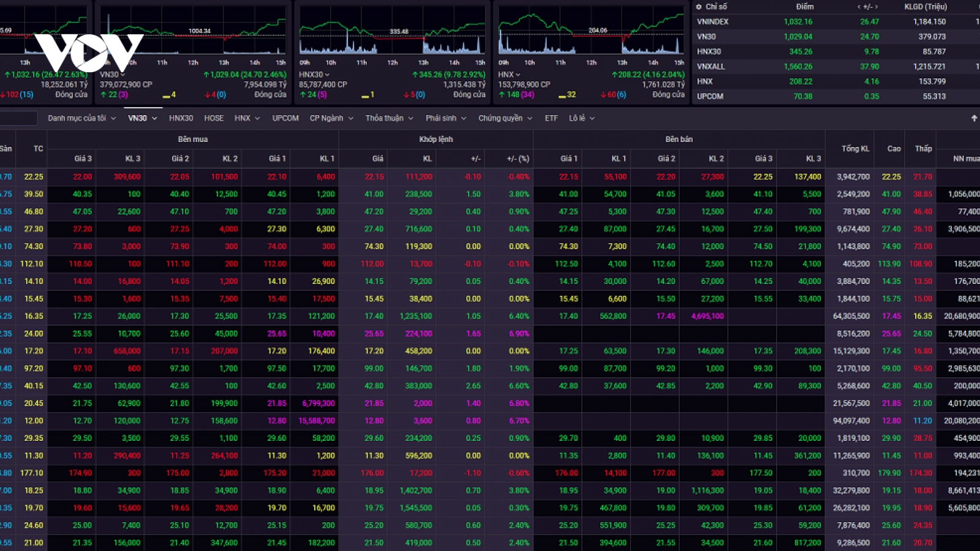Image resolution: width=980 pixels, height=551 pixels.
Task: Switch to the UPCOM tab
Action: (285, 118)
